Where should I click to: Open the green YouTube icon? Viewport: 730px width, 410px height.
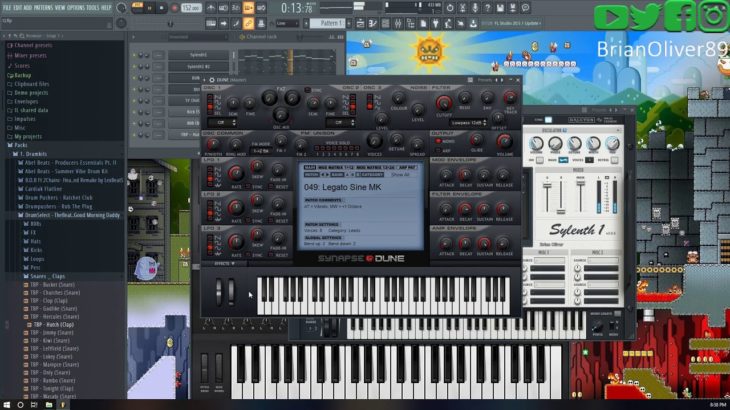coord(610,16)
